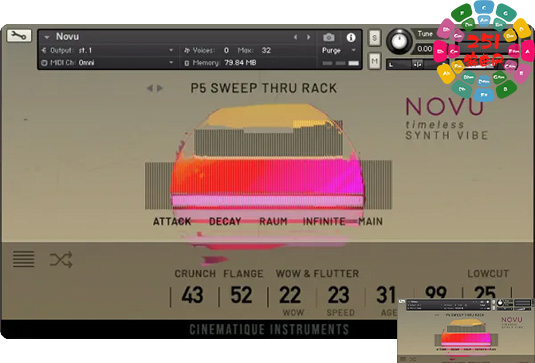Go to previous instrument in header
Viewport: 535px width, 363px height.
click(x=295, y=37)
